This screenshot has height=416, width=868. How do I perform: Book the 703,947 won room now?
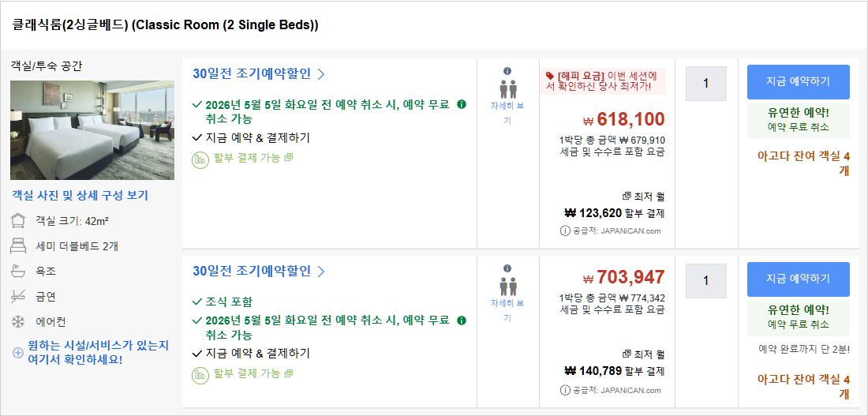[799, 279]
